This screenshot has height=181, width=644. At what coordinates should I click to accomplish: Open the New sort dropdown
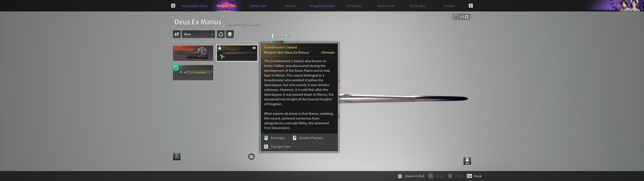198,34
